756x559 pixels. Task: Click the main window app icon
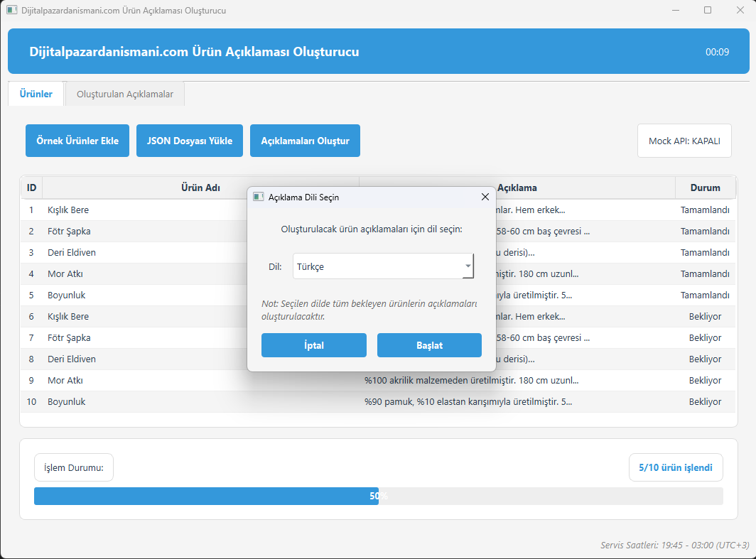point(11,10)
